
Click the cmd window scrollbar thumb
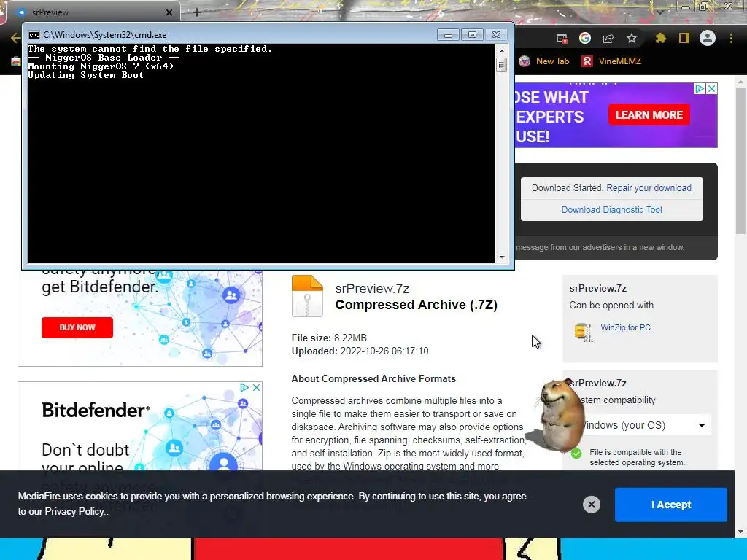(502, 64)
